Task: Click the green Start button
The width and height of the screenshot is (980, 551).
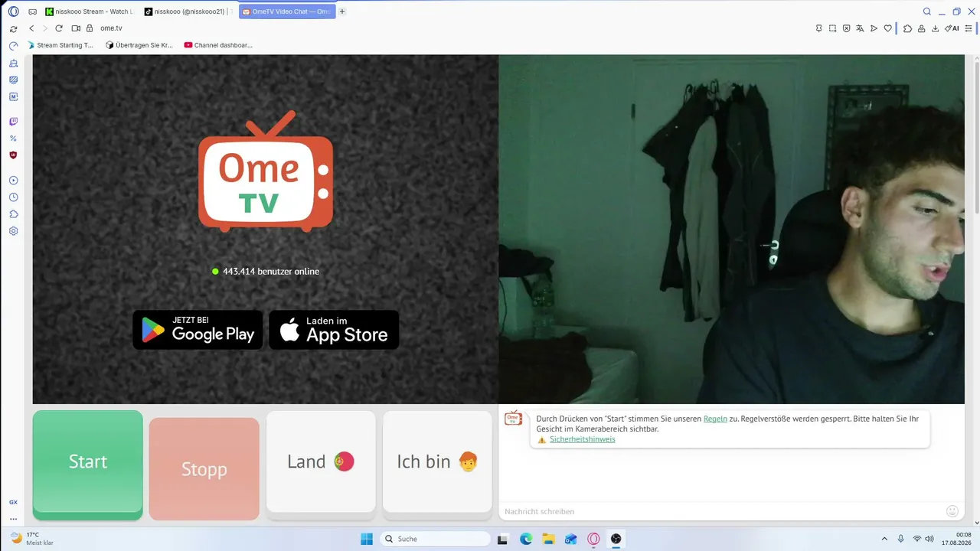Action: 88,465
